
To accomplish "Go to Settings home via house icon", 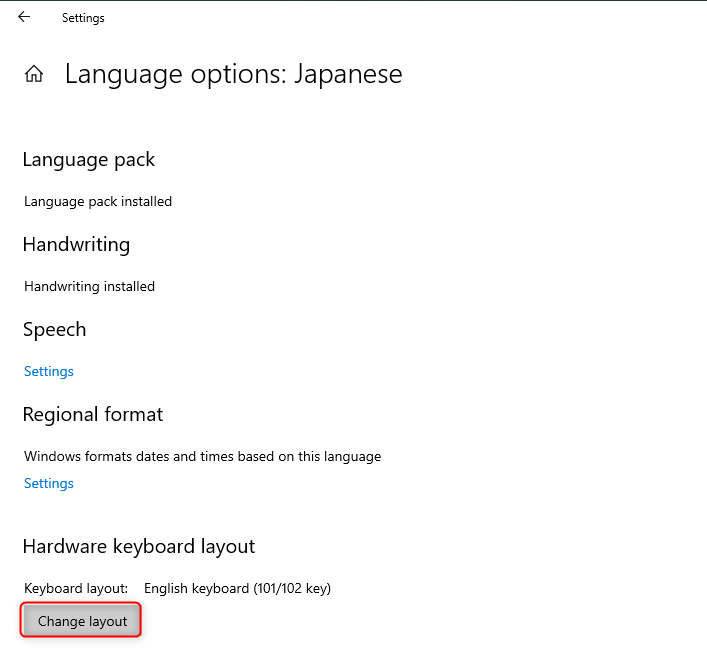I will pyautogui.click(x=34, y=74).
